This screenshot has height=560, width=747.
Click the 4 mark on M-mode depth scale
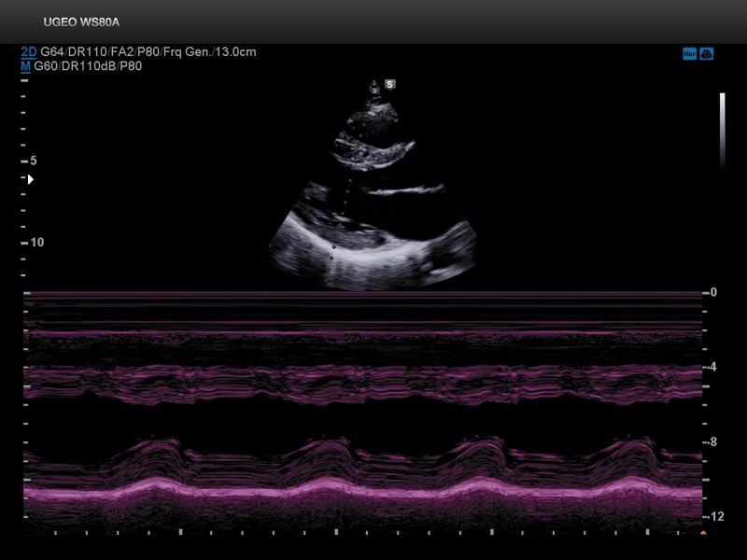point(713,367)
